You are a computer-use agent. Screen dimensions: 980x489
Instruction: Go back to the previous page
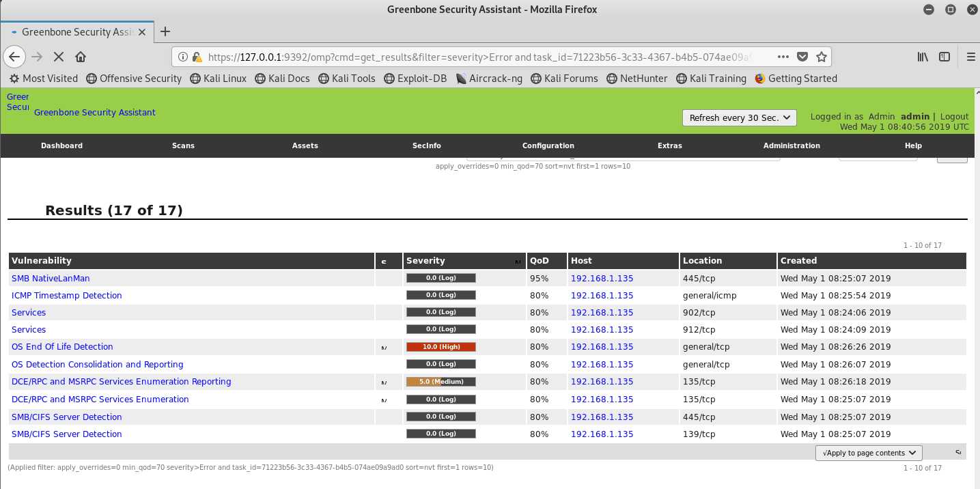(15, 57)
